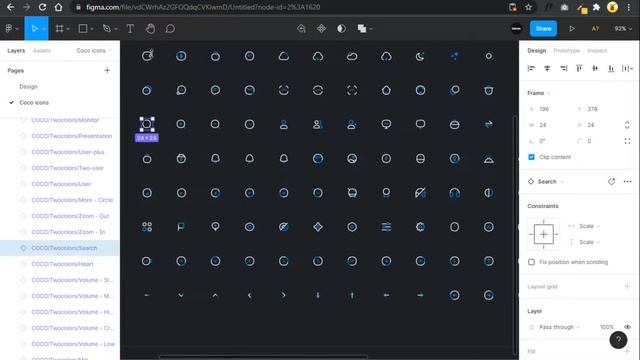Click the Share button
640x360 pixels.
pos(543,29)
